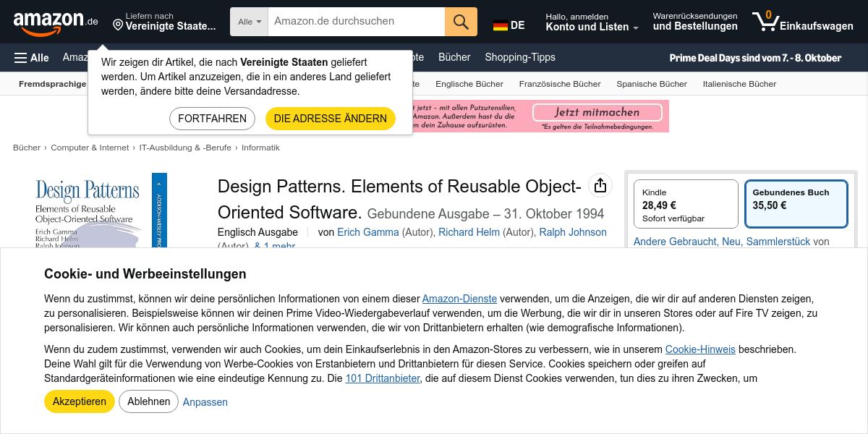Open author Erich Gamma link
This screenshot has height=434, width=868.
click(x=368, y=232)
